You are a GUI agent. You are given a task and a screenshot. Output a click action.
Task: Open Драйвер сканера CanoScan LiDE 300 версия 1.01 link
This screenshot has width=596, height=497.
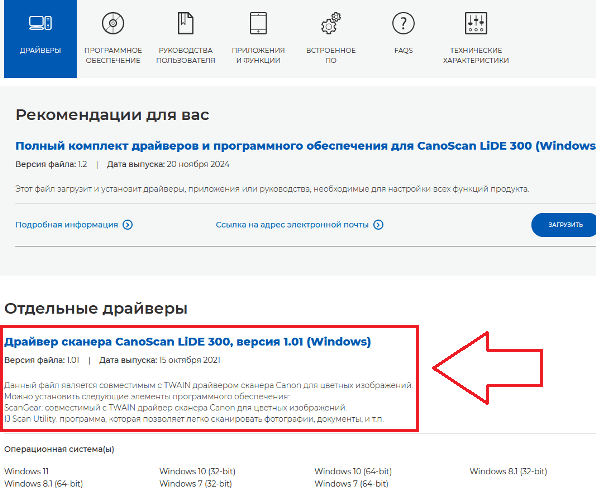(187, 342)
